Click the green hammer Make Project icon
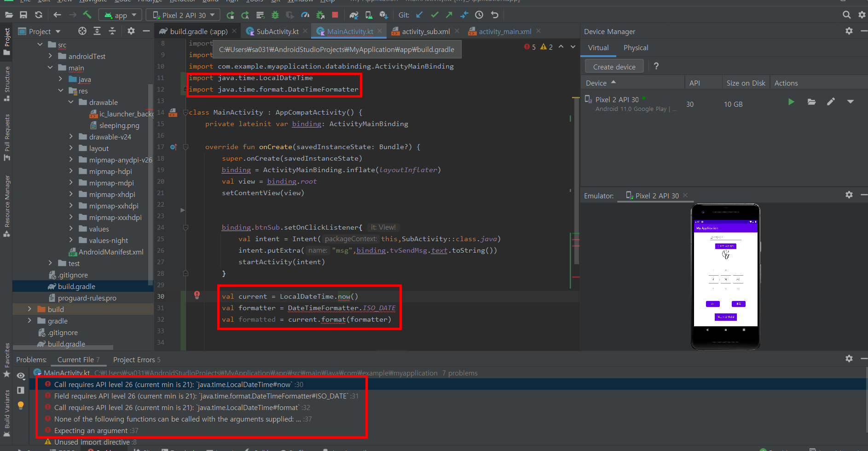868x451 pixels. [x=87, y=15]
